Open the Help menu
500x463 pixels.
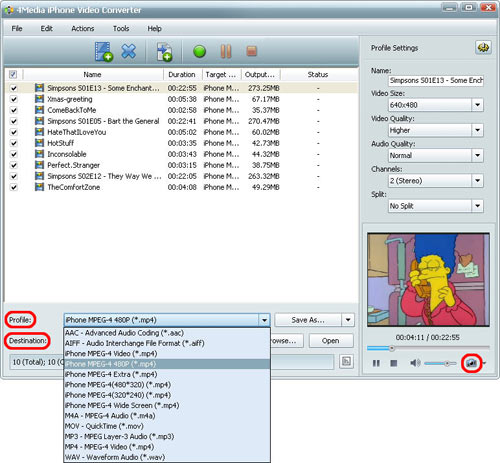[x=154, y=29]
